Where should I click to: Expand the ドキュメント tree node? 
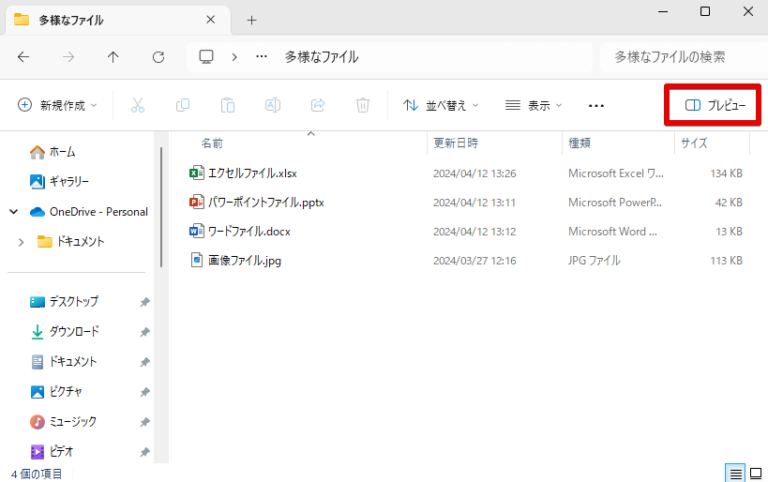click(x=22, y=242)
